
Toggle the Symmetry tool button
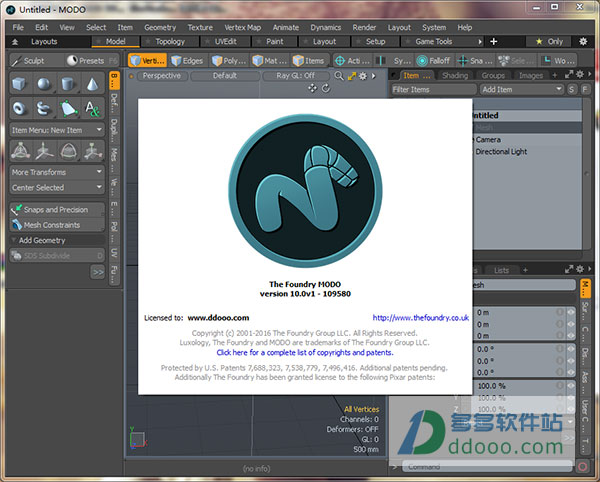pyautogui.click(x=393, y=60)
